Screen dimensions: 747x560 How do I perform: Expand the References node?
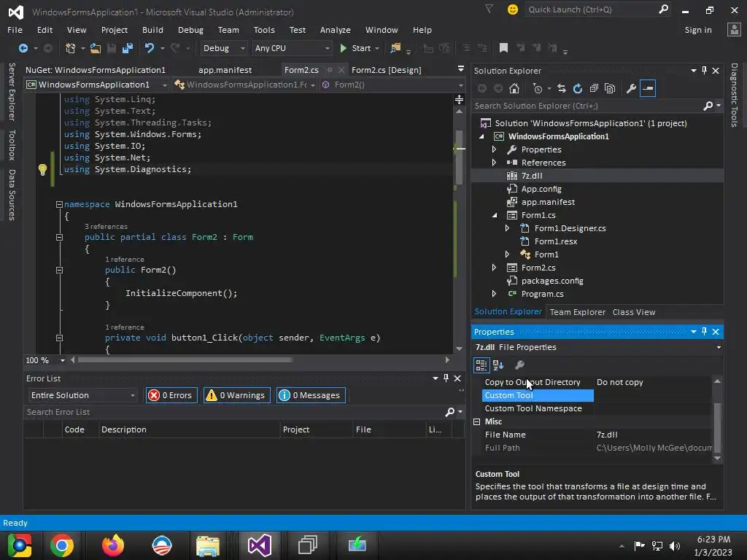[x=494, y=163]
